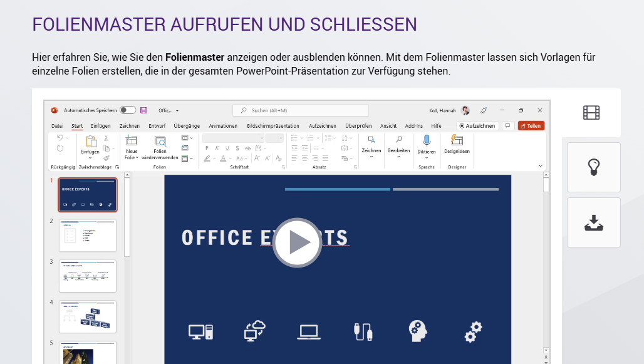This screenshot has width=644, height=364.
Task: Open the Zeichnen ribbon tab
Action: 130,126
